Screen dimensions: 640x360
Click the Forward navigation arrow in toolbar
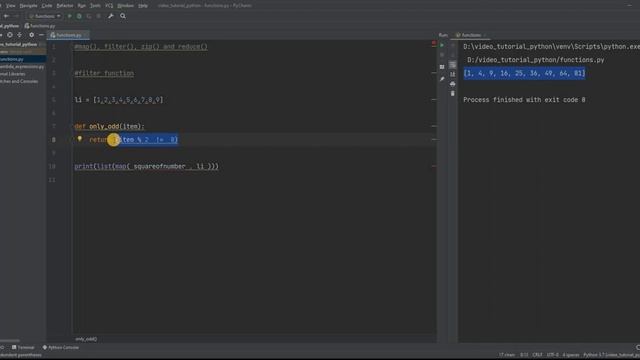pyautogui.click(x=16, y=16)
